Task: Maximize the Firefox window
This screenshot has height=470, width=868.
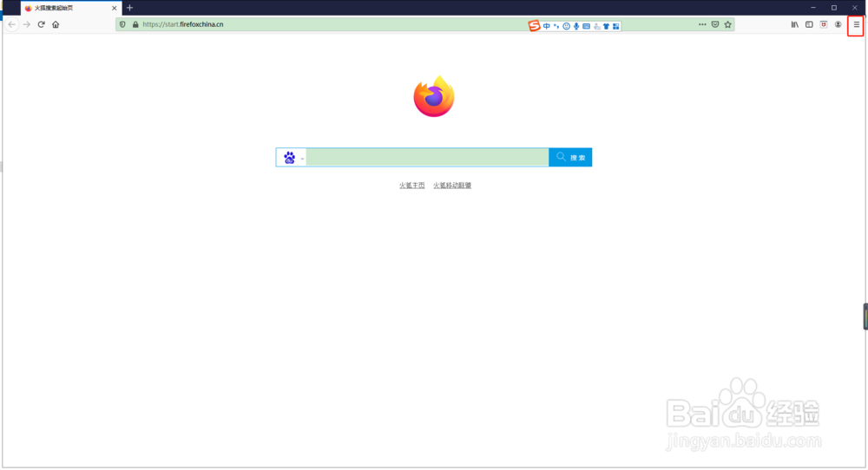Action: (833, 8)
